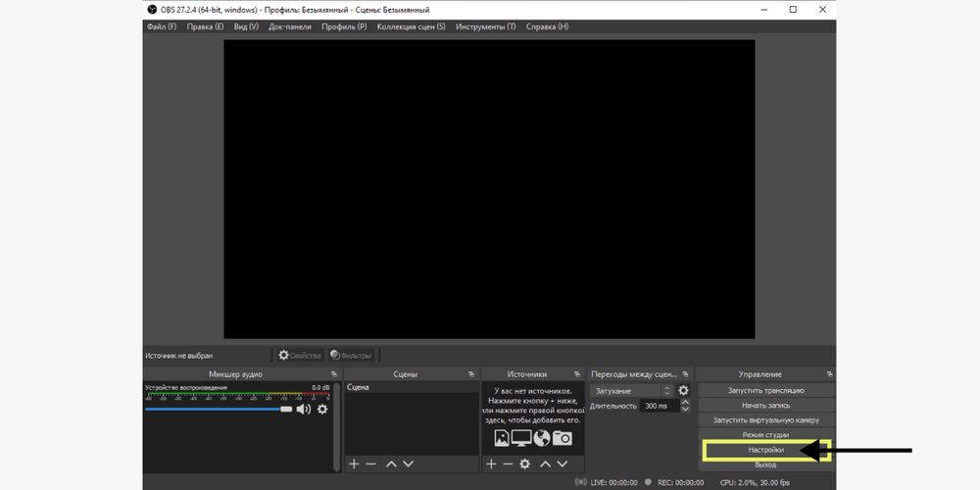Screen dimensions: 980x490
Task: Click the Устройство воспроизведения label
Action: 185,387
